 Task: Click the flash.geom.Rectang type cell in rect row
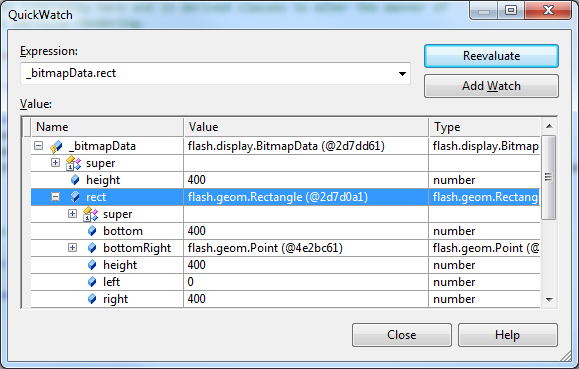tap(484, 197)
